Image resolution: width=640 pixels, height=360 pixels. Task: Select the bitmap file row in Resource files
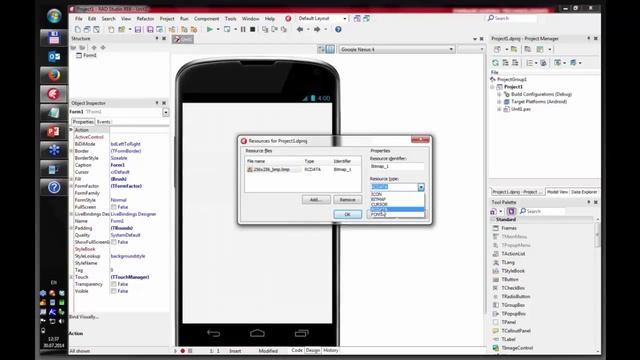coord(303,169)
